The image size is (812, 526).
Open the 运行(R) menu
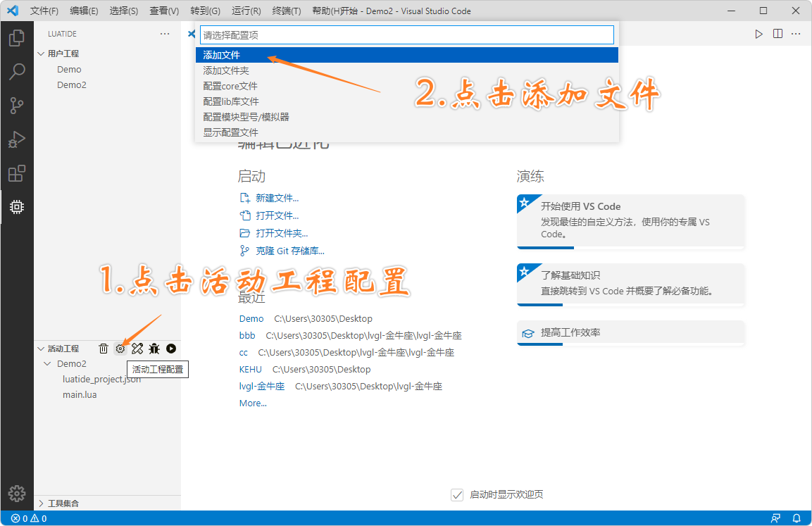[x=246, y=11]
